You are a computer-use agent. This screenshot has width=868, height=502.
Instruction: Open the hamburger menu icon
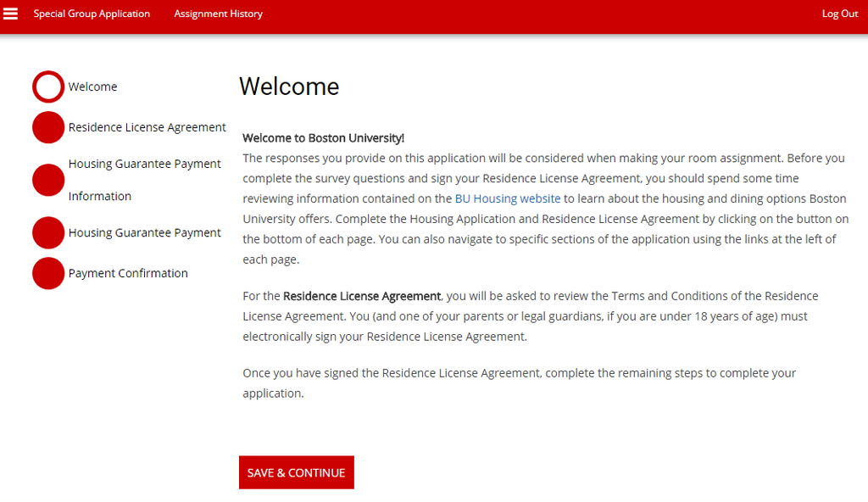click(11, 14)
